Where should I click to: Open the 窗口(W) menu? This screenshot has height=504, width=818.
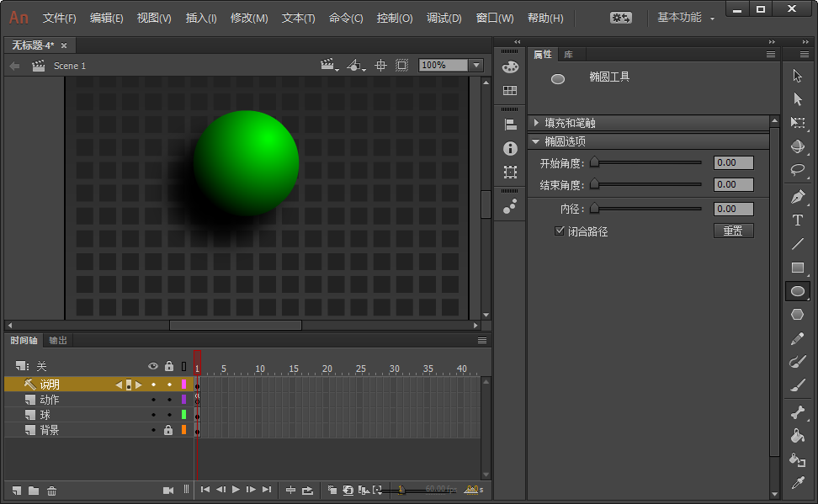[495, 19]
